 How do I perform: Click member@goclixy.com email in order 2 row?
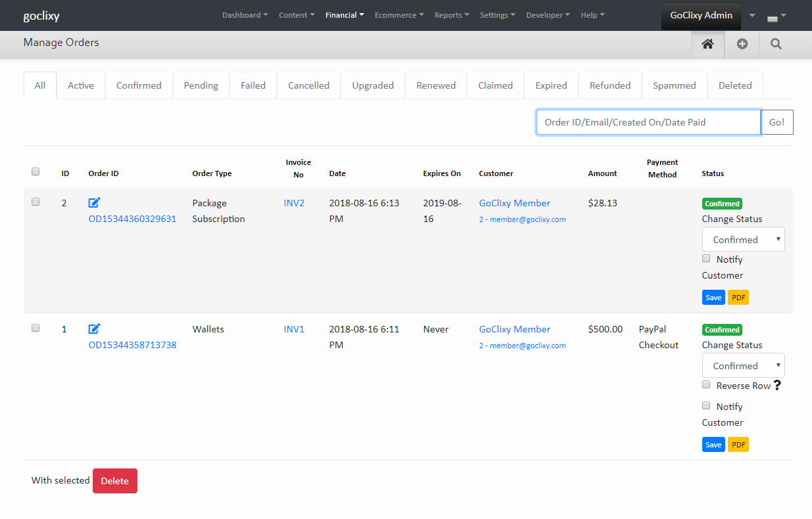522,219
